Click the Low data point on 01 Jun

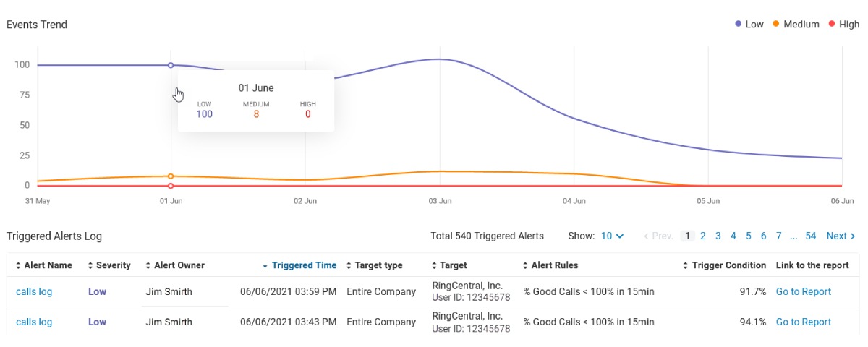click(171, 65)
